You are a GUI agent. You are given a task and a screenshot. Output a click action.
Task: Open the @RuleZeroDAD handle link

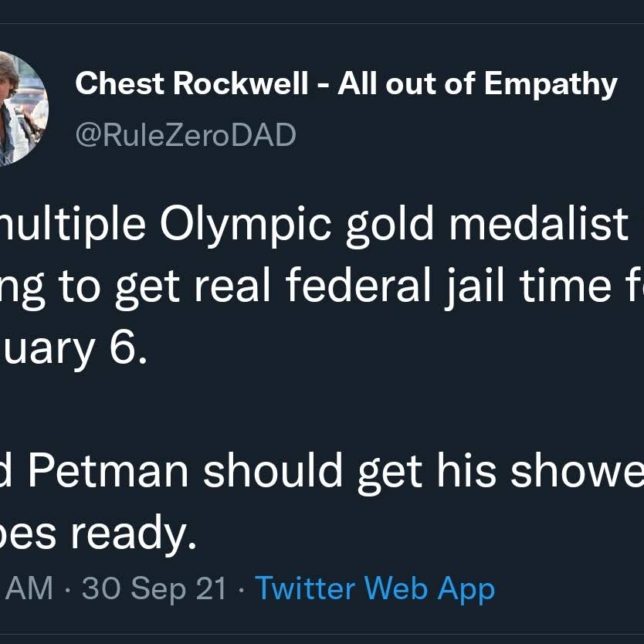coord(185,135)
